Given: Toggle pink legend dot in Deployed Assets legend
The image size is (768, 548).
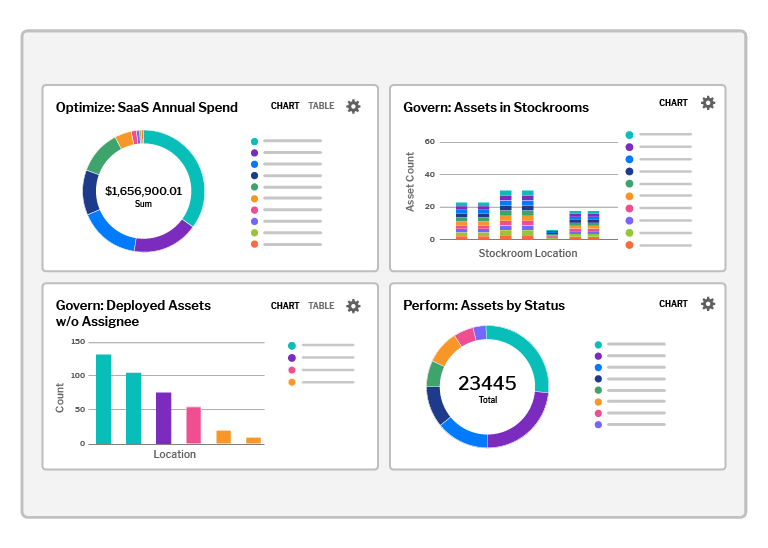Looking at the screenshot, I should point(292,370).
